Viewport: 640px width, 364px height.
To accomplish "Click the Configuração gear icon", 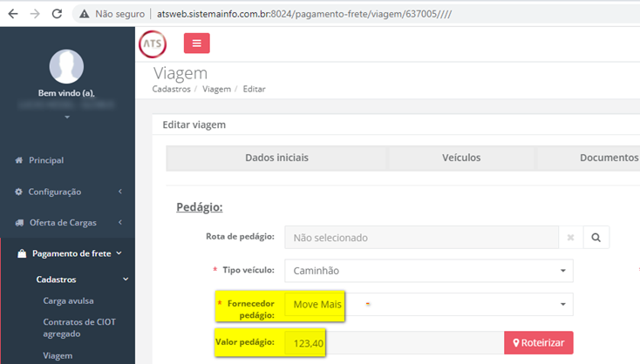I will tap(18, 192).
